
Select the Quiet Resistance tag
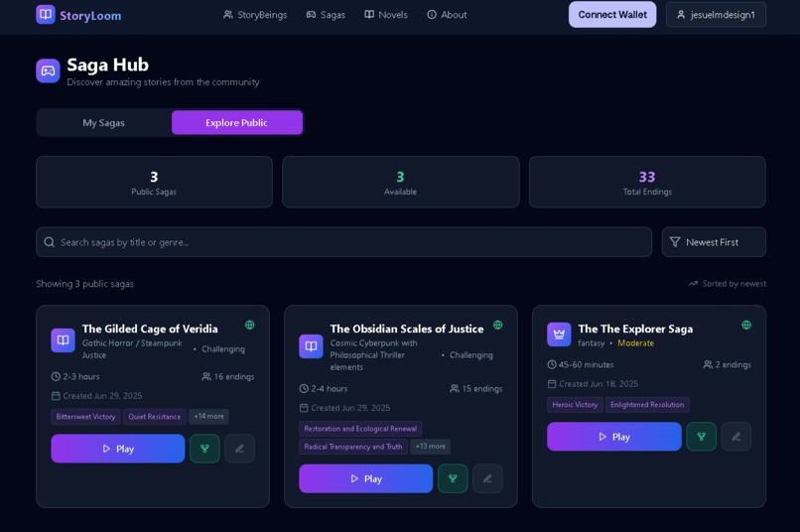pyautogui.click(x=155, y=417)
